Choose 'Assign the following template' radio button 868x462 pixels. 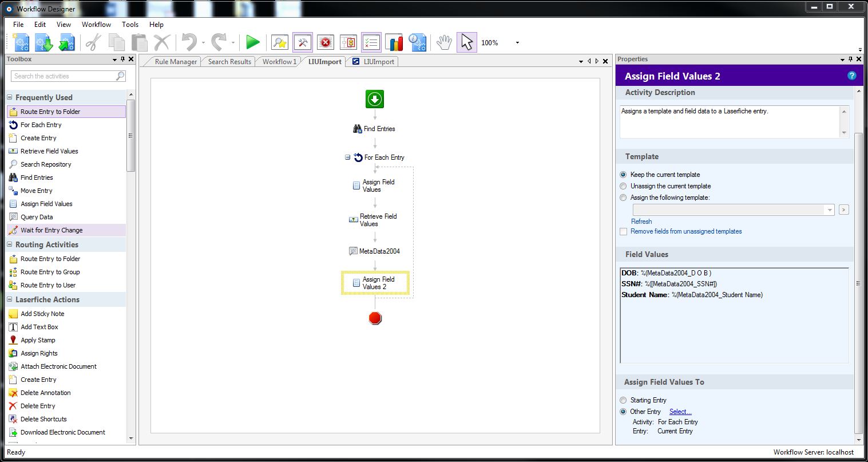624,198
